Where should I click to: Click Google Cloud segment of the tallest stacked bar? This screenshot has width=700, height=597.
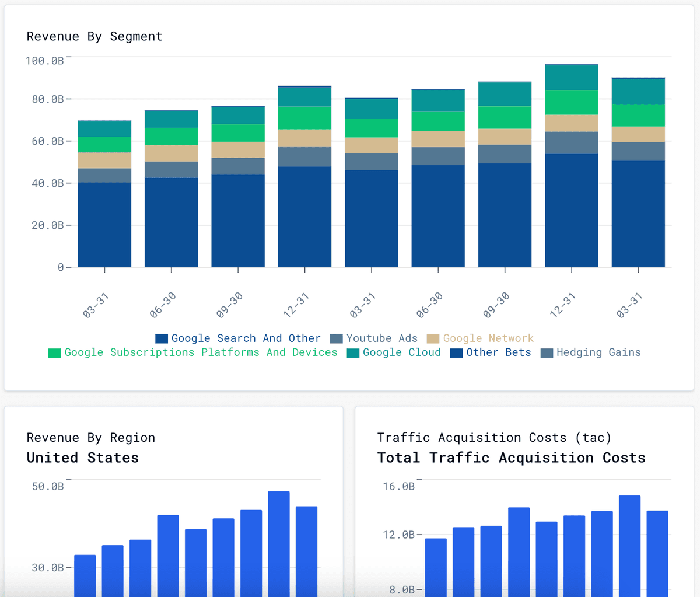pyautogui.click(x=572, y=78)
